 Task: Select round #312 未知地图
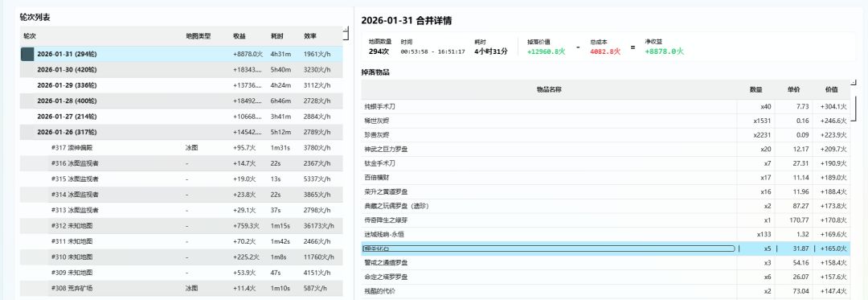[x=181, y=226]
